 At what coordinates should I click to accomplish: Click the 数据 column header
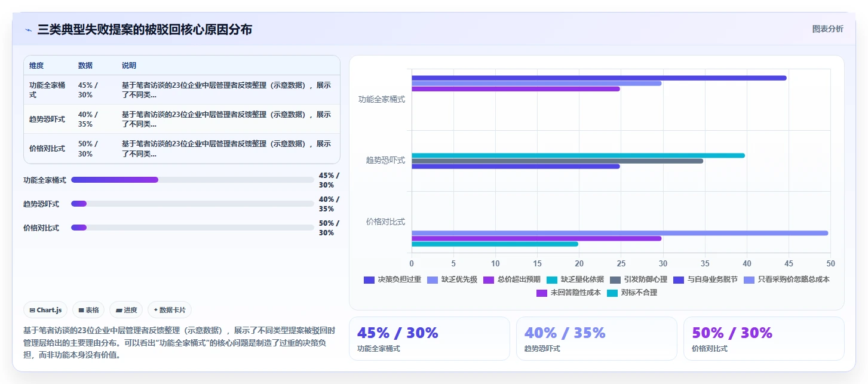(x=85, y=66)
